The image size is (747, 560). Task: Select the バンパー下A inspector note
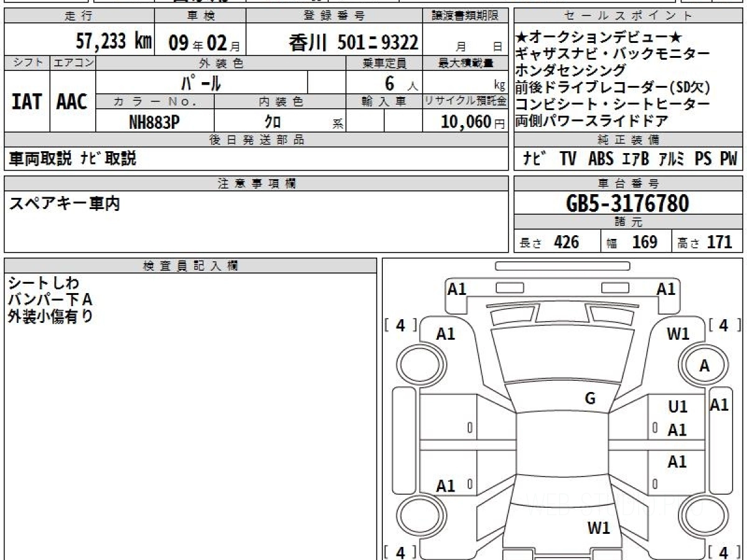pos(50,300)
